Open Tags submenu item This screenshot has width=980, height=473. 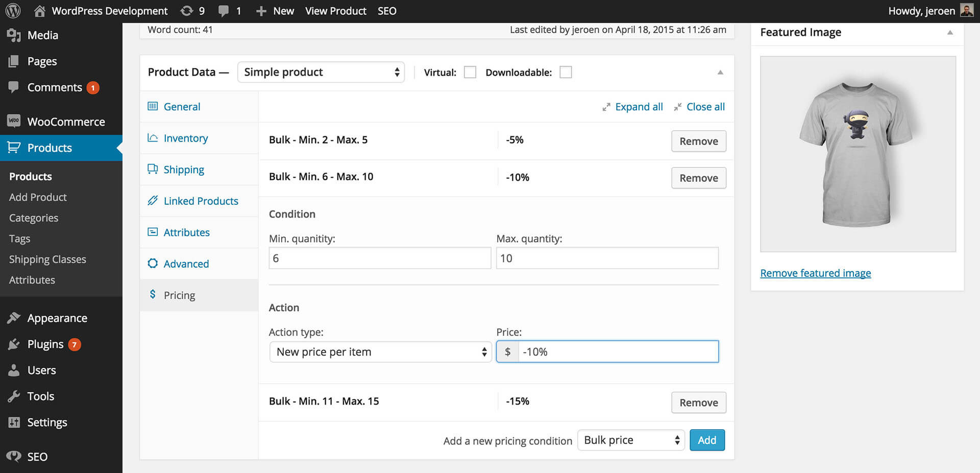pos(19,239)
